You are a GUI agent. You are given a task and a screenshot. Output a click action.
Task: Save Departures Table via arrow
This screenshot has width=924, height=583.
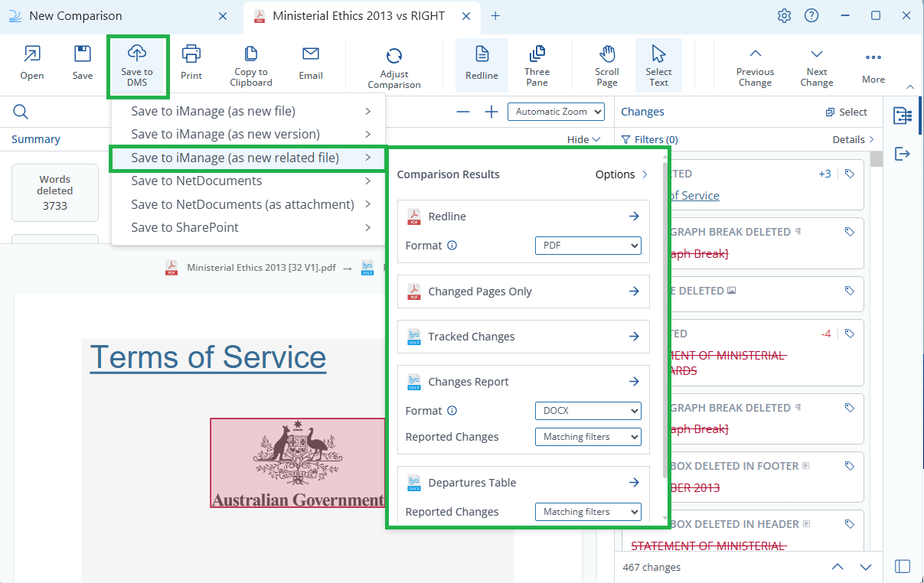tap(634, 483)
